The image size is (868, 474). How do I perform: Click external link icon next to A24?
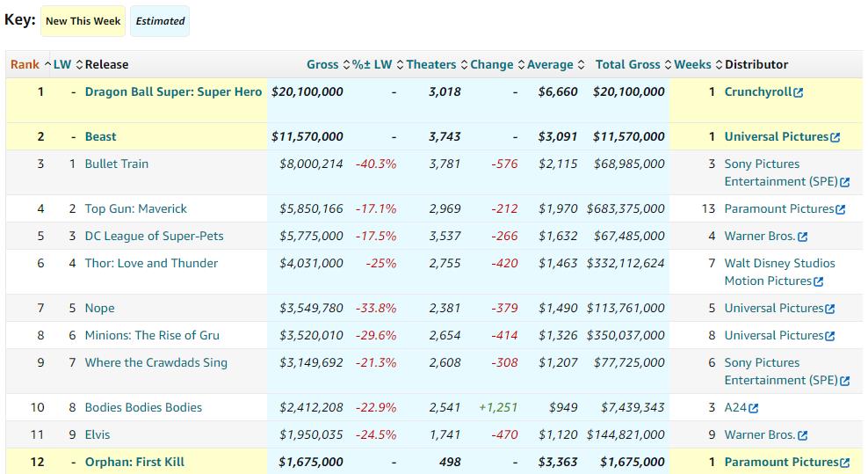pyautogui.click(x=754, y=408)
